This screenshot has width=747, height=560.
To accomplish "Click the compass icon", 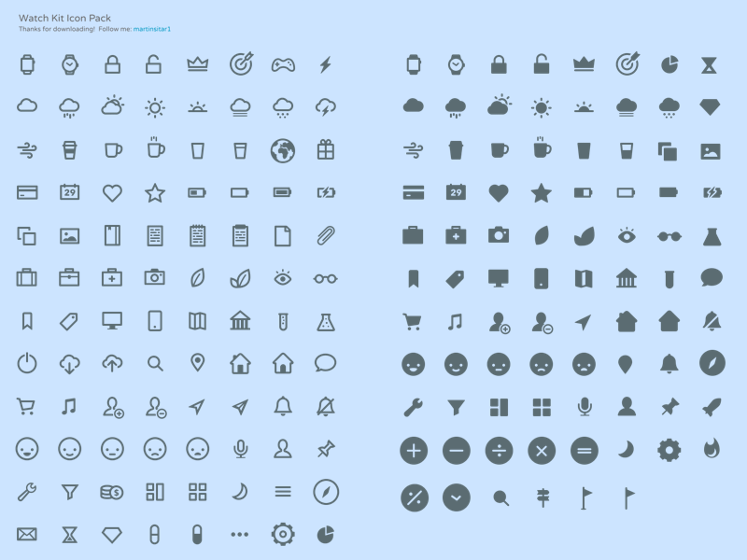I will (325, 492).
